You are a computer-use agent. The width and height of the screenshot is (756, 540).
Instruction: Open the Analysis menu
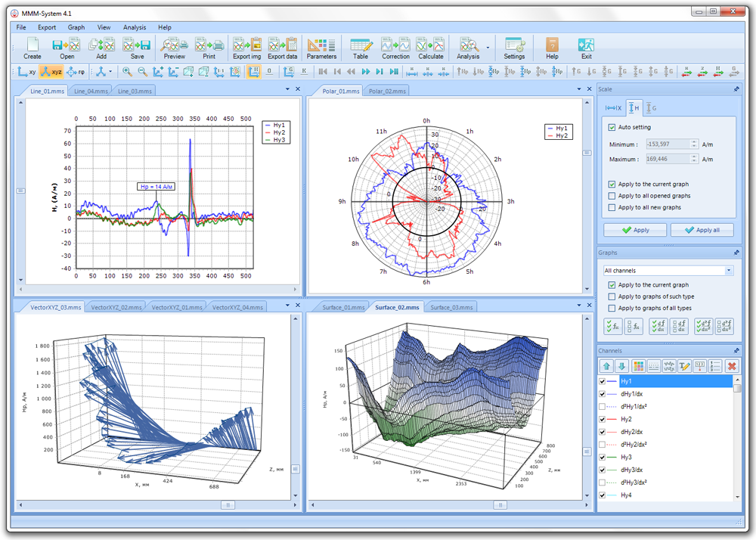pyautogui.click(x=135, y=27)
